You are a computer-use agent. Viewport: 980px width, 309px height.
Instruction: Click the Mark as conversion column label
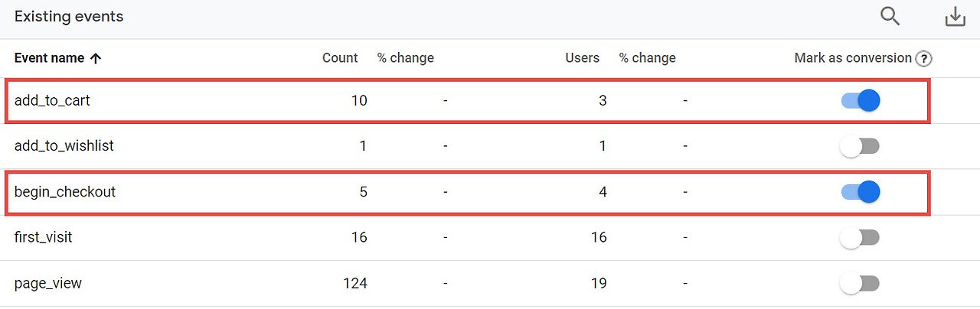(x=852, y=58)
